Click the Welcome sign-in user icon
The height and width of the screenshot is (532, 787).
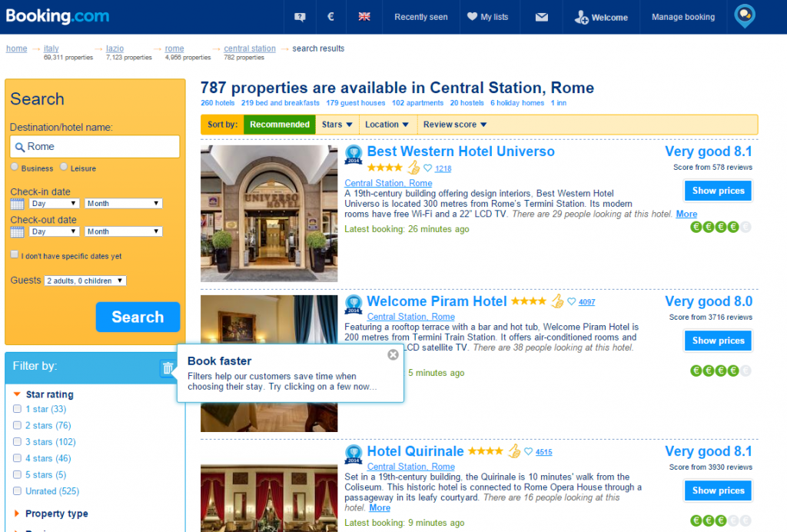pos(581,18)
